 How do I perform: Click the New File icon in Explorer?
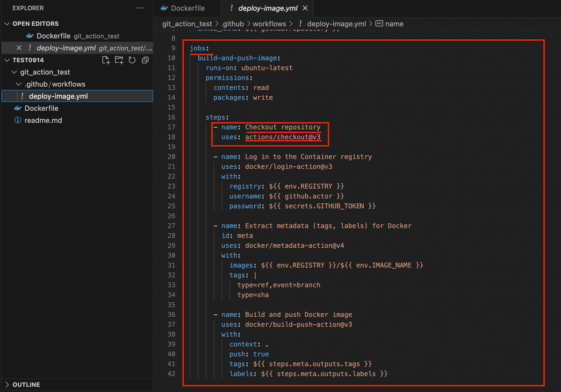pos(106,60)
